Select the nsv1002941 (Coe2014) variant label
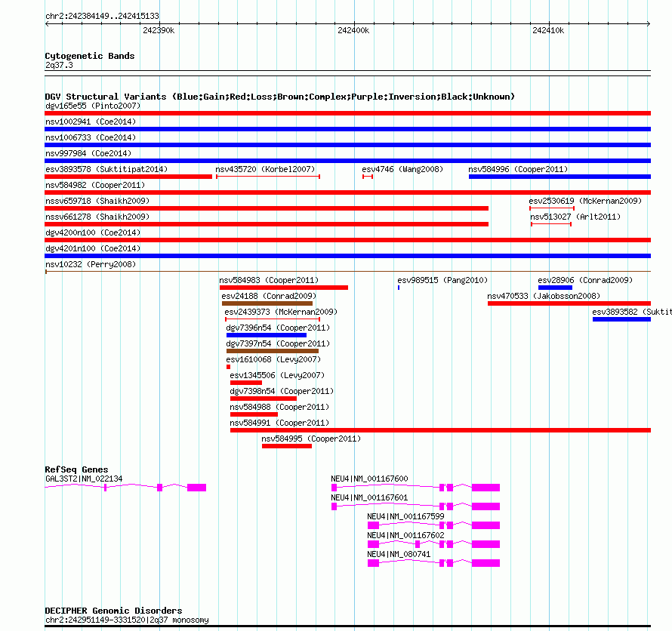672x631 pixels. coord(91,122)
